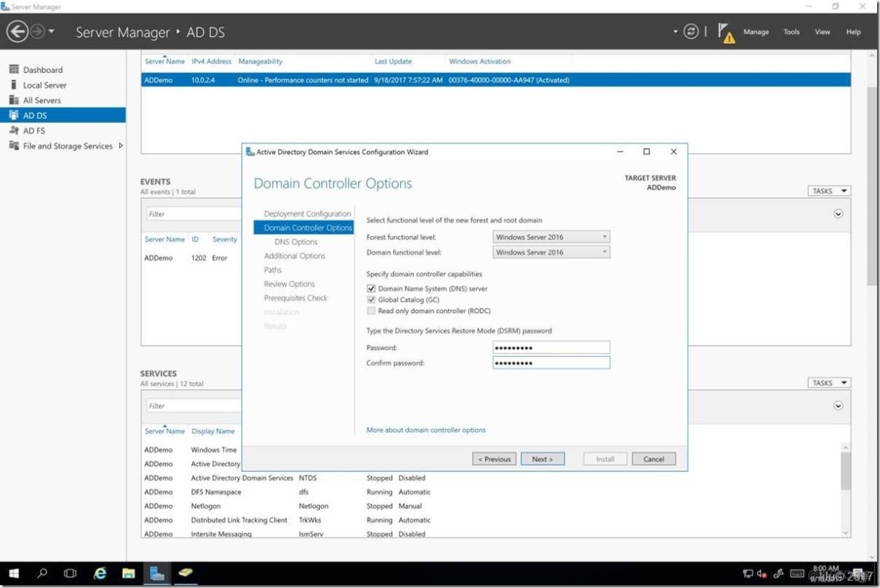
Task: Click inside the Confirm password field
Action: point(550,363)
